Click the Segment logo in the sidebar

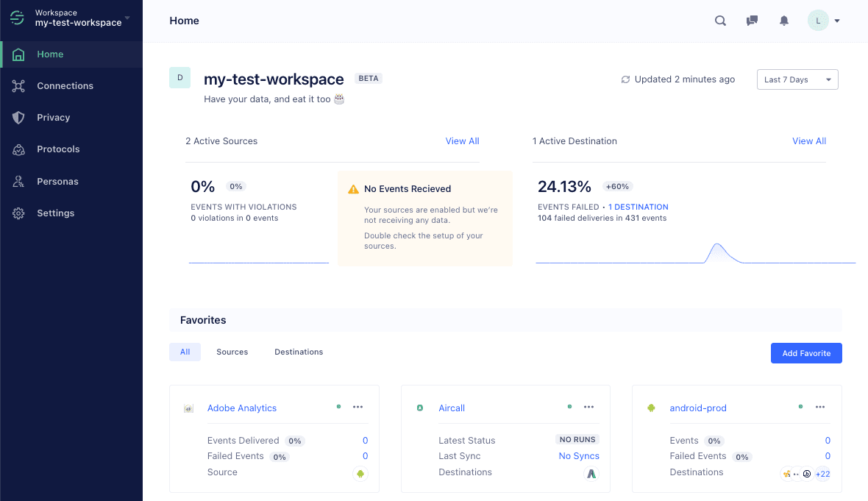(x=17, y=17)
